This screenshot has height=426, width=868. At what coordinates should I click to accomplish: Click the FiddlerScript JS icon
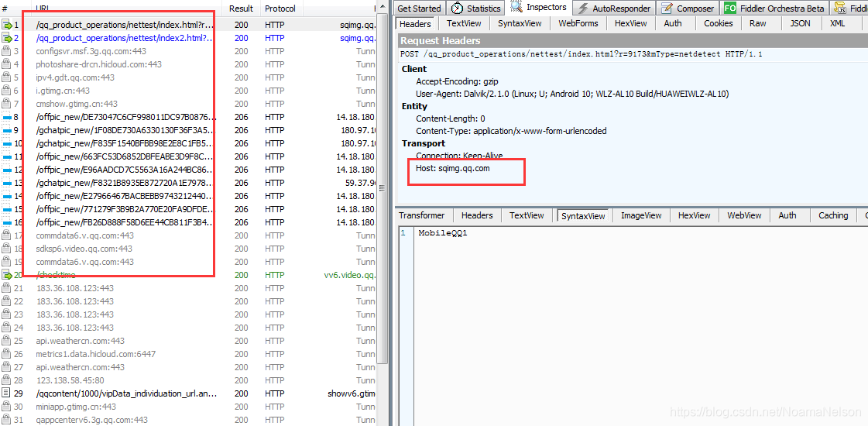[842, 9]
